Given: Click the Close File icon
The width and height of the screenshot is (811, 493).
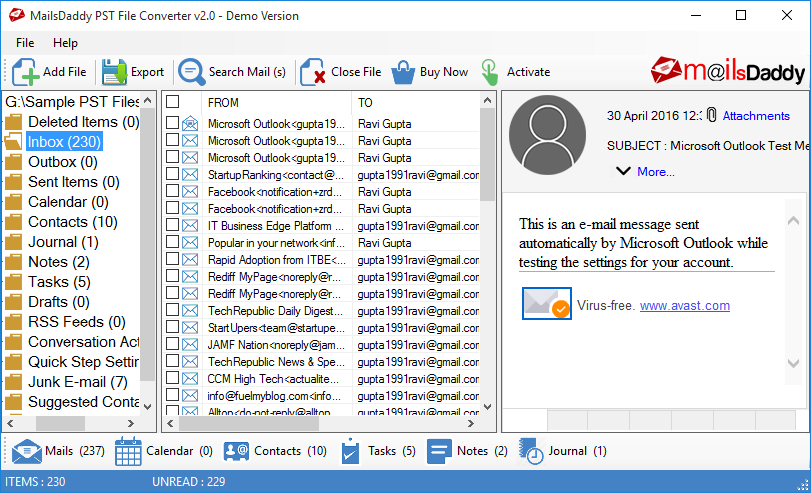Looking at the screenshot, I should tap(312, 72).
